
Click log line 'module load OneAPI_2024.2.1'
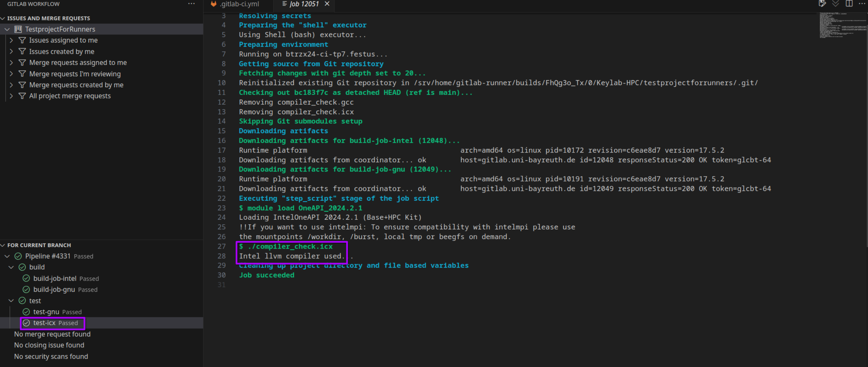(x=300, y=208)
